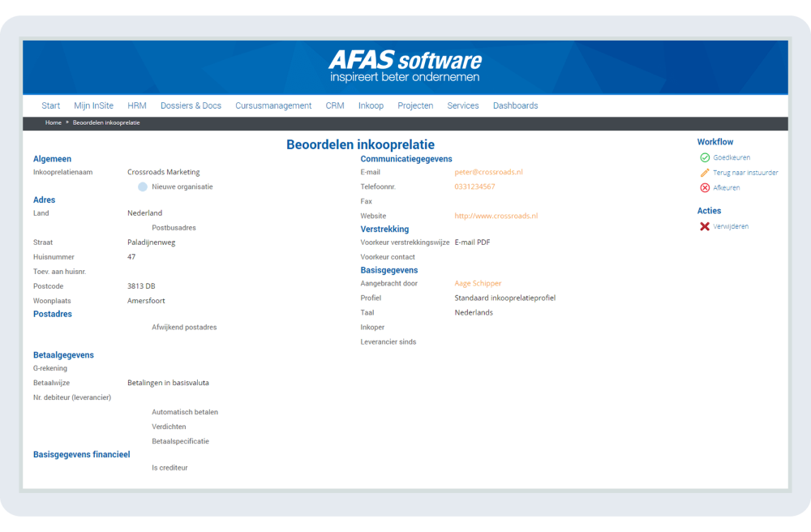Click the red Afkeuren rejection icon
This screenshot has width=811, height=532.
click(705, 187)
